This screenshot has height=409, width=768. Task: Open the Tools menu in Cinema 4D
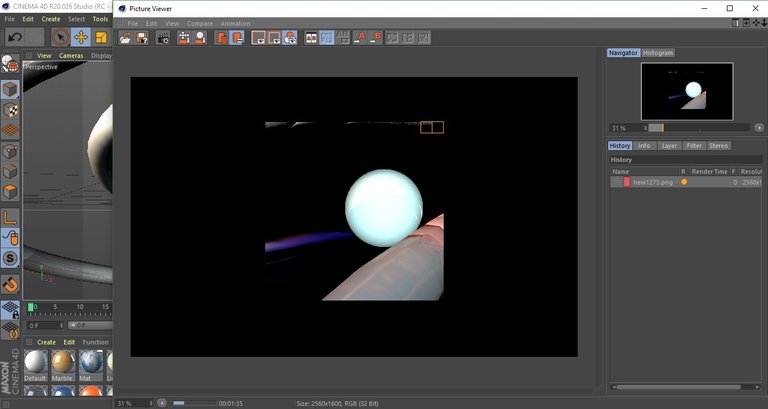pos(100,19)
